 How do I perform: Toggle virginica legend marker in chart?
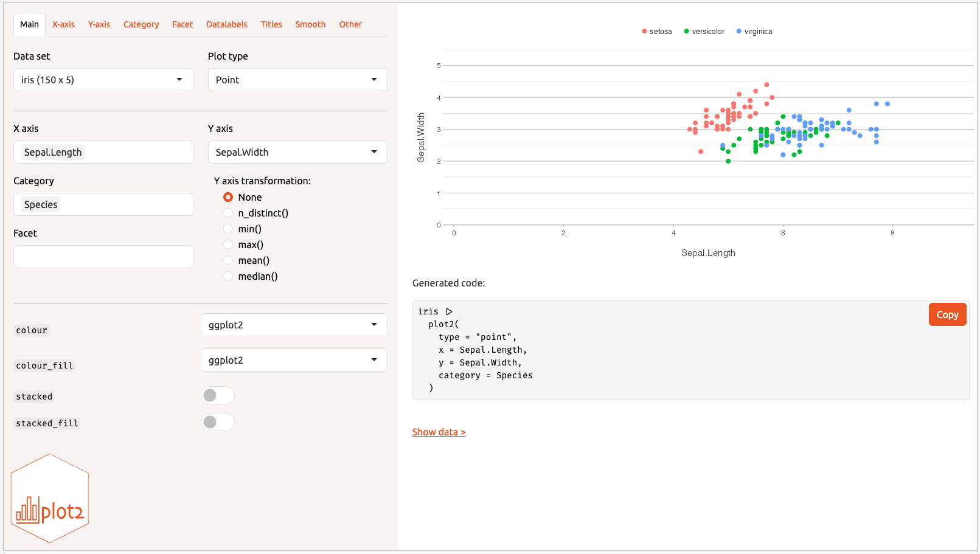point(739,32)
